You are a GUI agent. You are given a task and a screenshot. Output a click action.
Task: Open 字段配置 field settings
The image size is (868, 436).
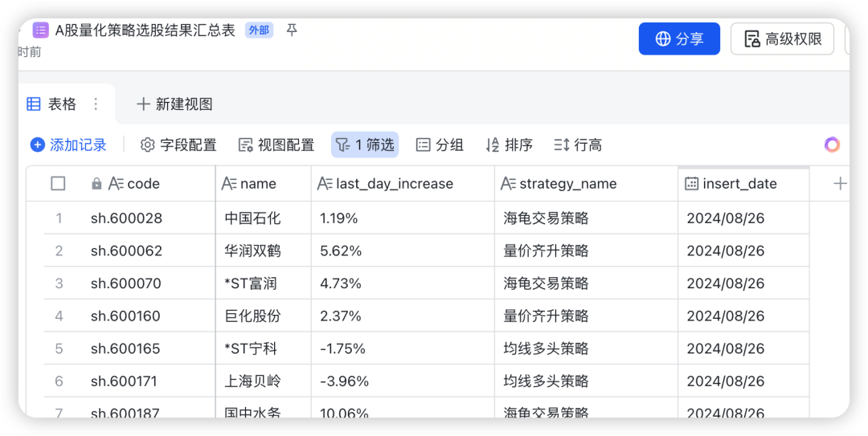click(178, 145)
